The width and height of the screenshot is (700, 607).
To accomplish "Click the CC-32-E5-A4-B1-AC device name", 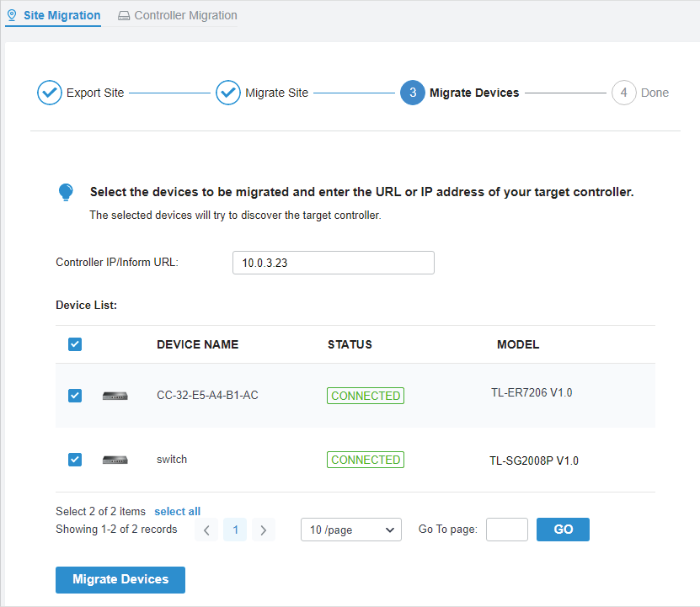I will [x=207, y=396].
